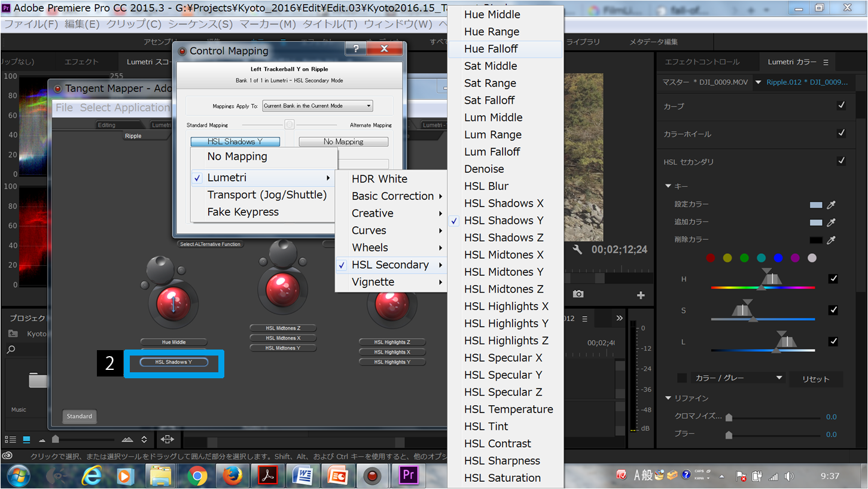Click the volume icon in system tray
Screen dimensions: 868x489
[790, 477]
